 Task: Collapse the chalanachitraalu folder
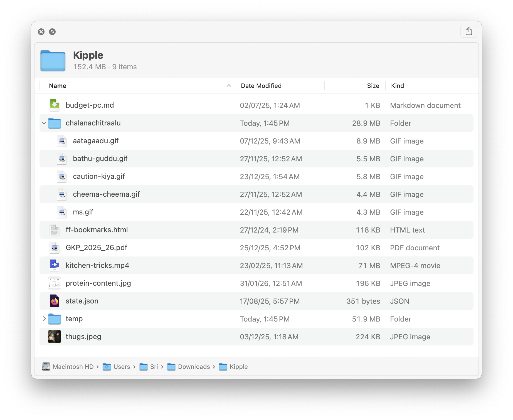[44, 123]
